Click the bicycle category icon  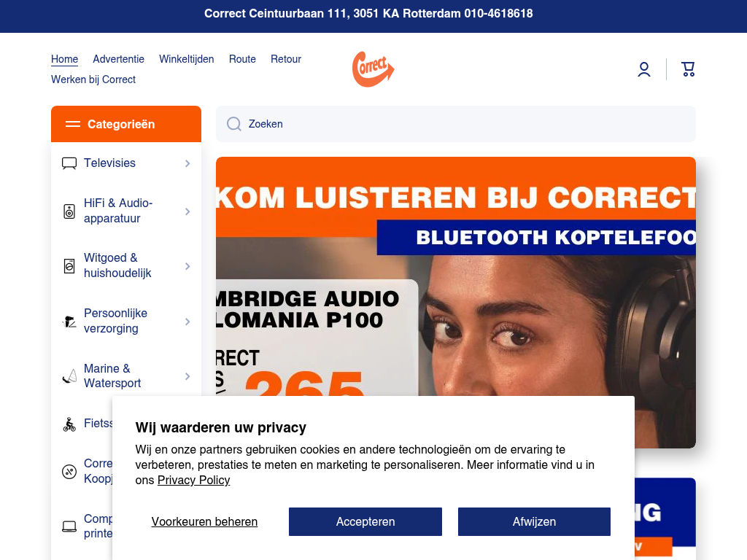point(69,424)
